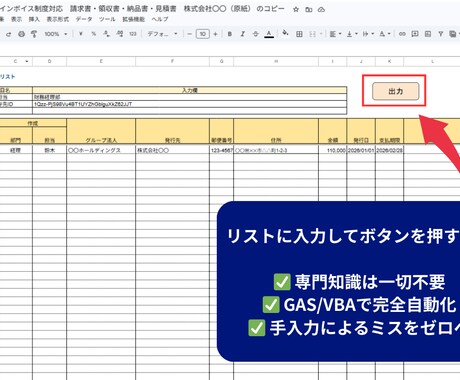Select the ○○ホールディングス cell

pos(101,150)
